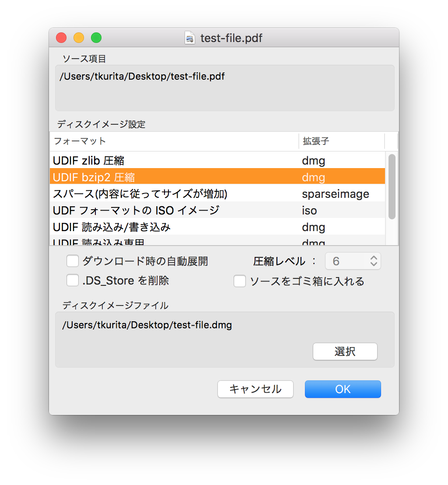
Task: Click the source path test-file.pdf field
Action: [224, 88]
